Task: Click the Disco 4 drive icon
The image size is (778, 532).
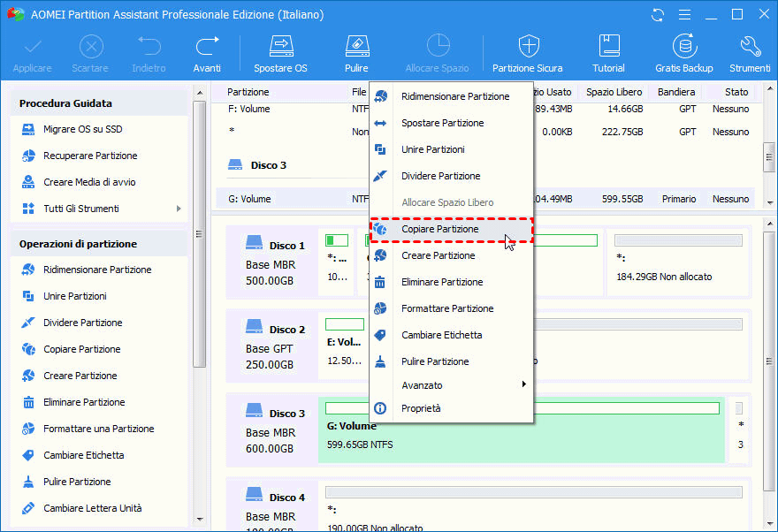Action: [x=254, y=494]
